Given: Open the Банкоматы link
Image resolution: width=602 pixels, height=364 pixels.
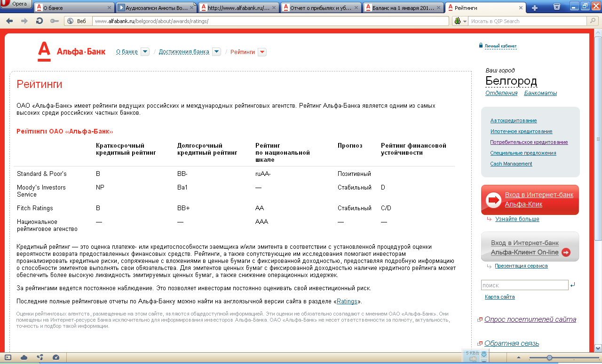Looking at the screenshot, I should pyautogui.click(x=540, y=93).
